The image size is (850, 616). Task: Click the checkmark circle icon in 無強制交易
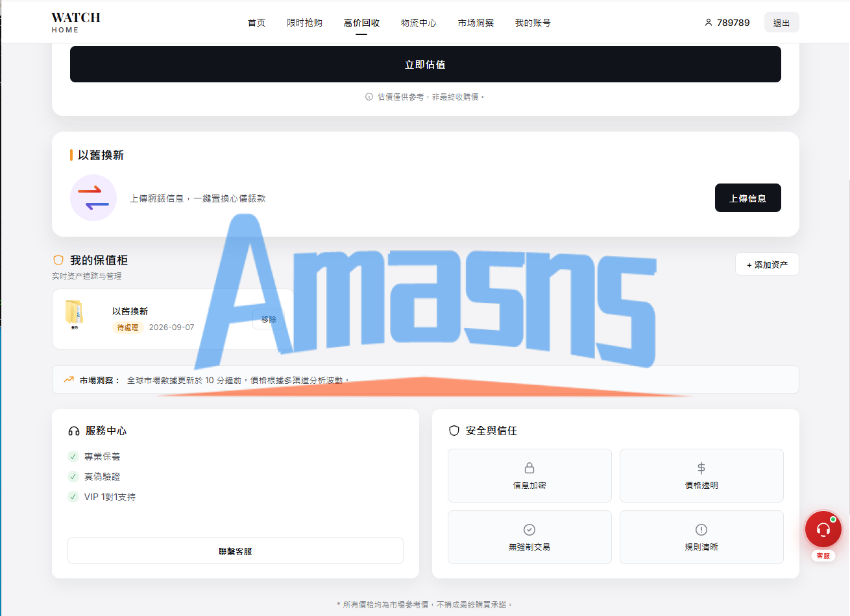click(529, 530)
